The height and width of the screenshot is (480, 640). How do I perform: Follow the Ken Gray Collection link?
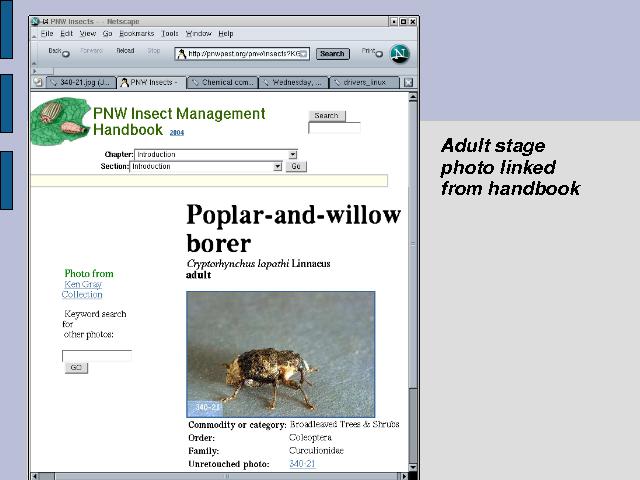pos(82,289)
